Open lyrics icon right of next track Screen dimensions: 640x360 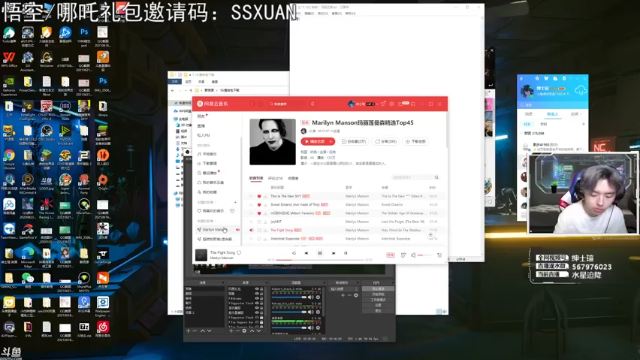pyautogui.click(x=346, y=253)
